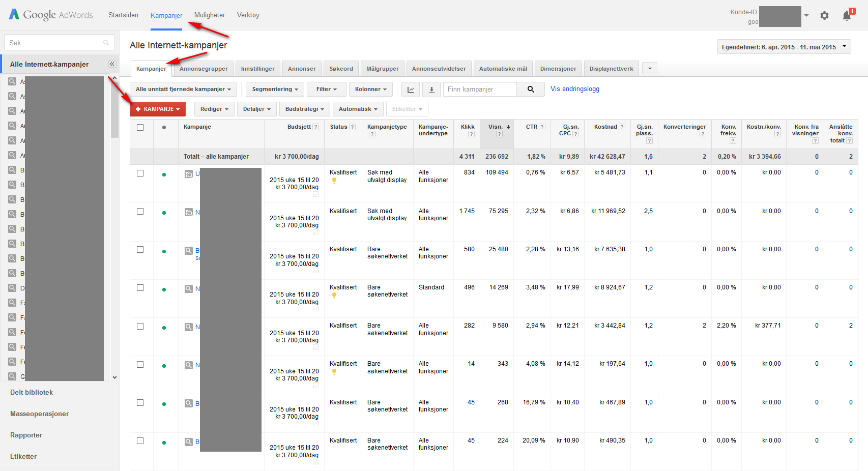Select the campaign with 496 clicks
868x471 pixels.
(140, 288)
